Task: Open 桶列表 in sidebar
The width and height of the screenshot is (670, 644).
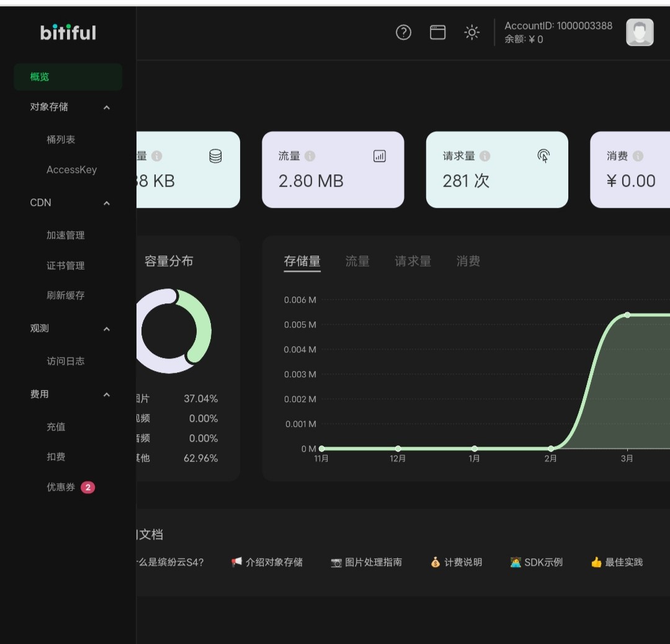Action: coord(61,140)
